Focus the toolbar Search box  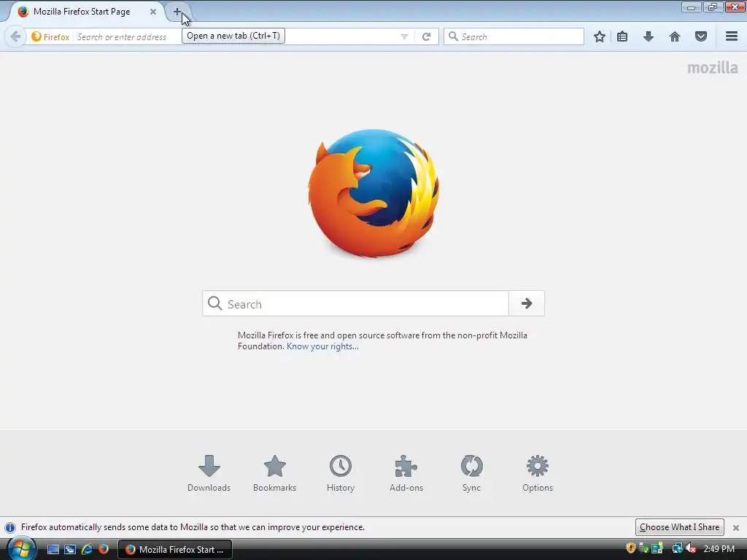tap(514, 36)
